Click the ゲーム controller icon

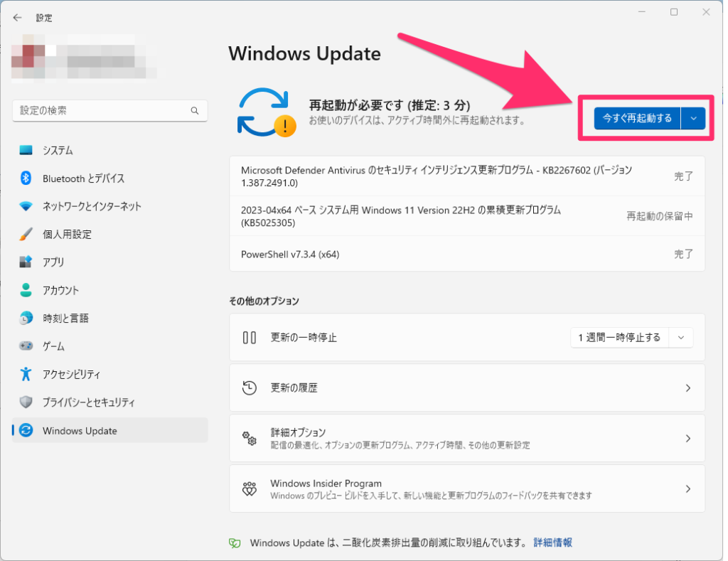tap(26, 346)
